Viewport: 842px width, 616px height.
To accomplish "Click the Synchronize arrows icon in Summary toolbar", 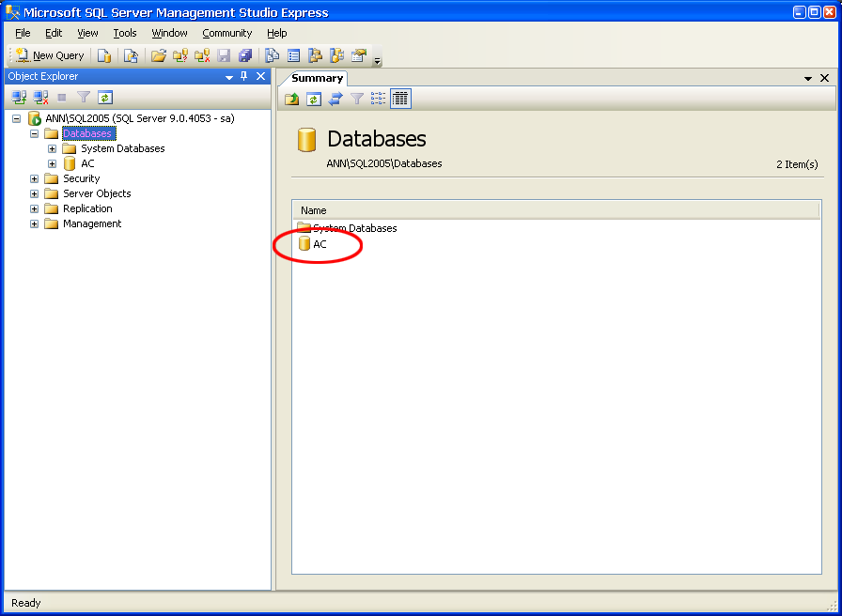I will tap(335, 99).
